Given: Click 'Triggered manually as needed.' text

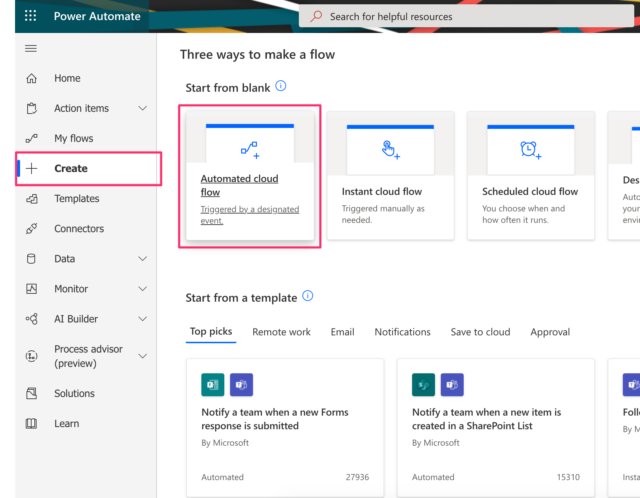Looking at the screenshot, I should (383, 214).
